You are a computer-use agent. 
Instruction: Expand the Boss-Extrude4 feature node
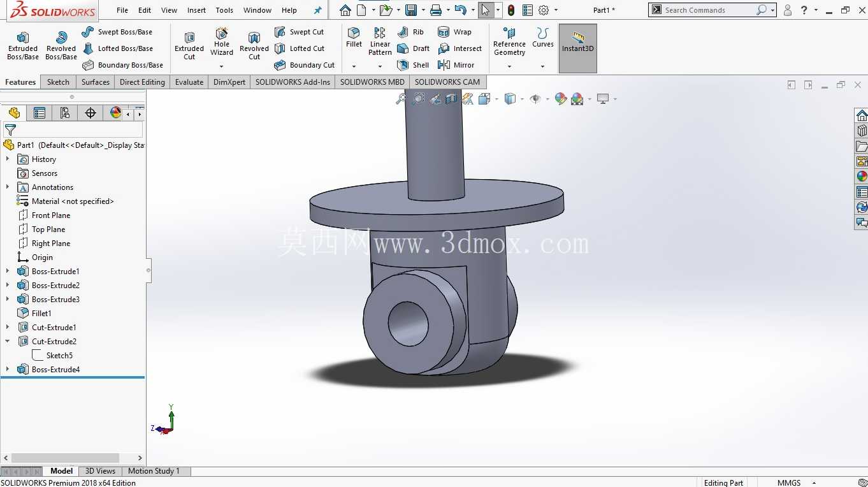[x=8, y=370]
